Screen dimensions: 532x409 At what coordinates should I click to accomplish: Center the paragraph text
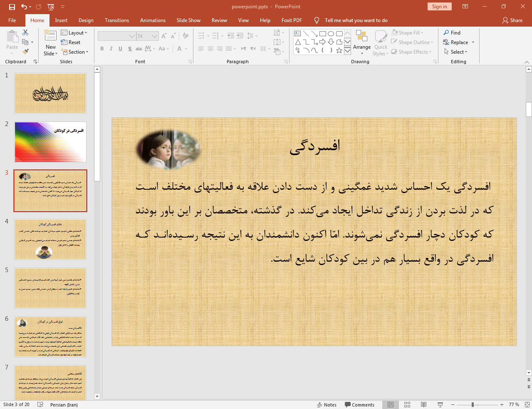210,49
